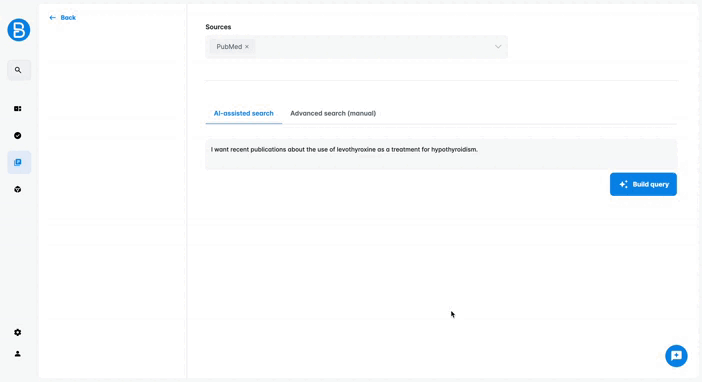Open settings gear in sidebar
The width and height of the screenshot is (702, 382).
click(x=18, y=332)
